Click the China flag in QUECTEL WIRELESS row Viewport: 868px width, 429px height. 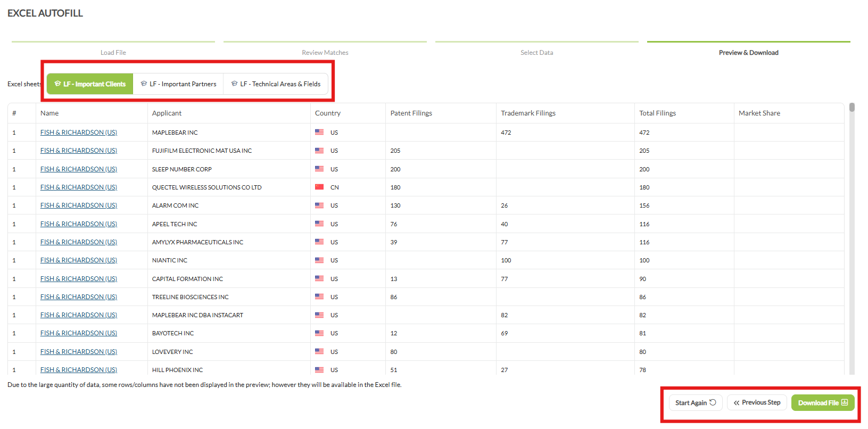pyautogui.click(x=319, y=187)
